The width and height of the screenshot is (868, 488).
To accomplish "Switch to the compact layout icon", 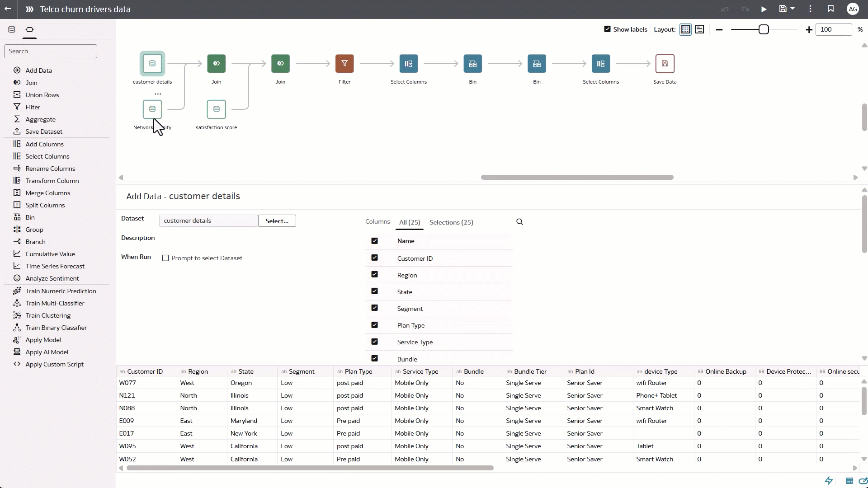I will pyautogui.click(x=699, y=29).
